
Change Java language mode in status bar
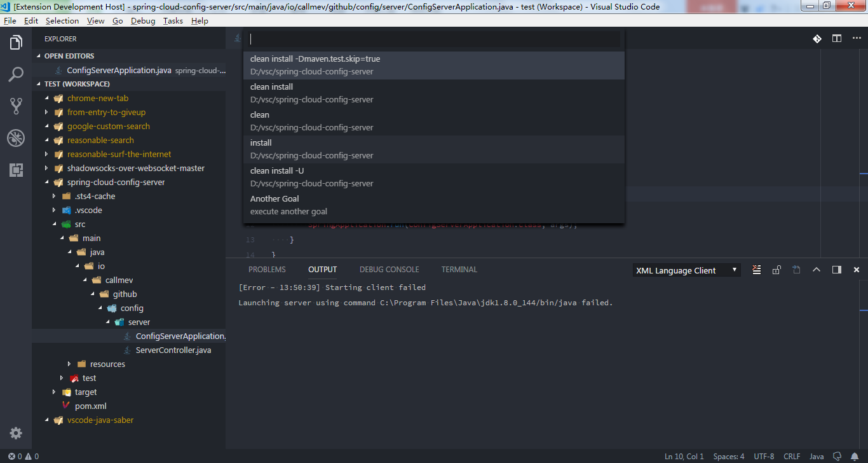(x=817, y=457)
